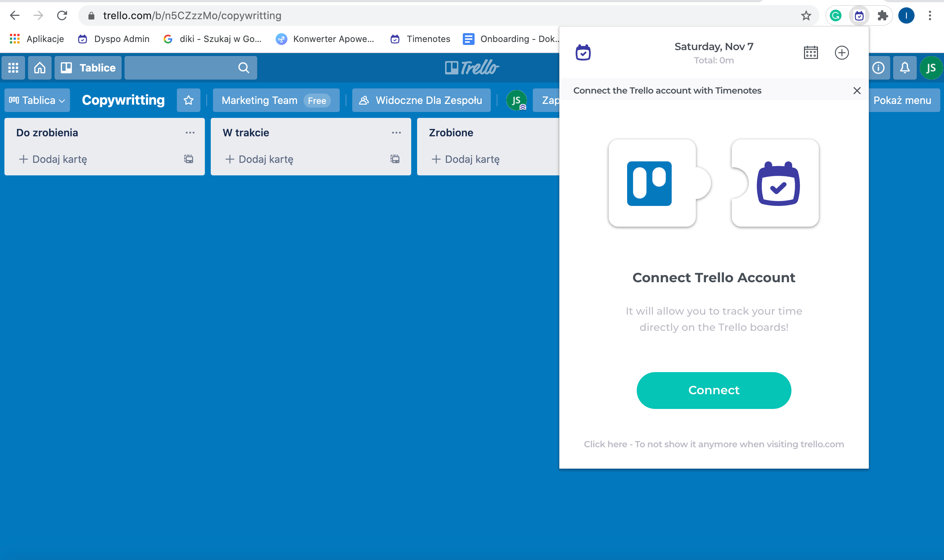
Task: Open the Grammarly extension icon
Action: 835,15
